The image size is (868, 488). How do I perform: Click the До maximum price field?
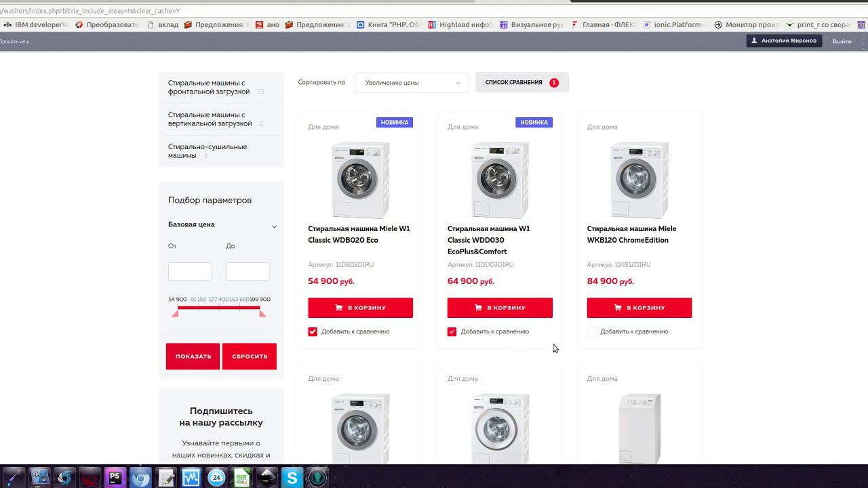coord(248,272)
